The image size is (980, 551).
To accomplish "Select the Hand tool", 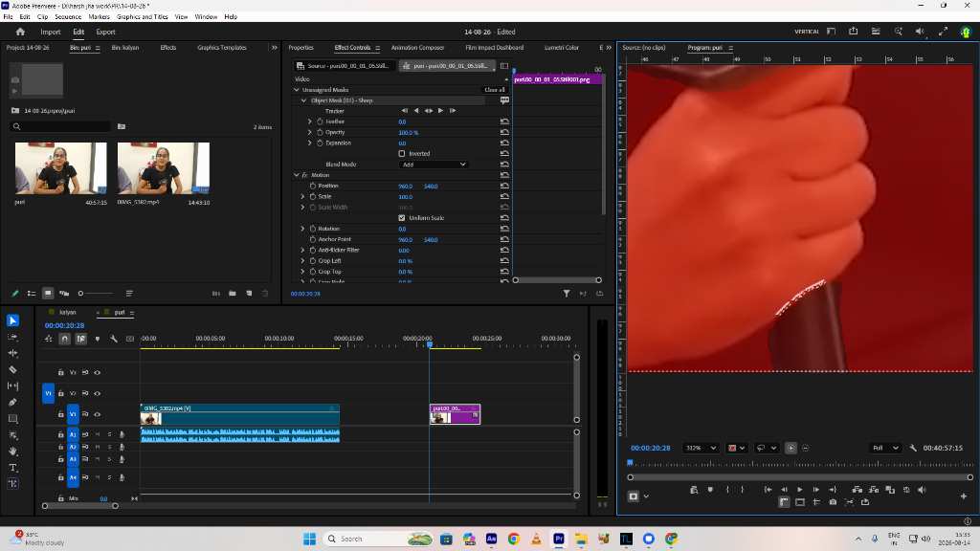I will (12, 452).
